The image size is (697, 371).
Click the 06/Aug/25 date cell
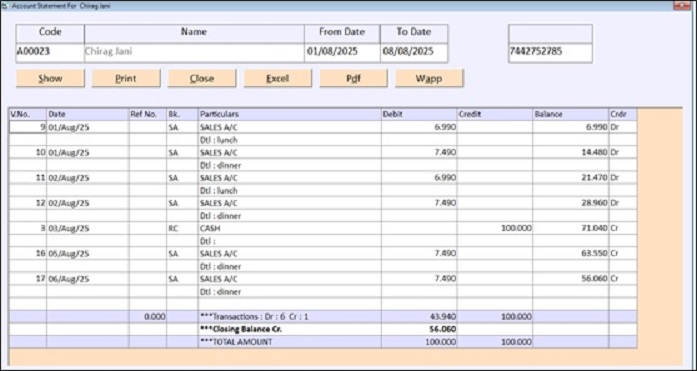coord(88,279)
